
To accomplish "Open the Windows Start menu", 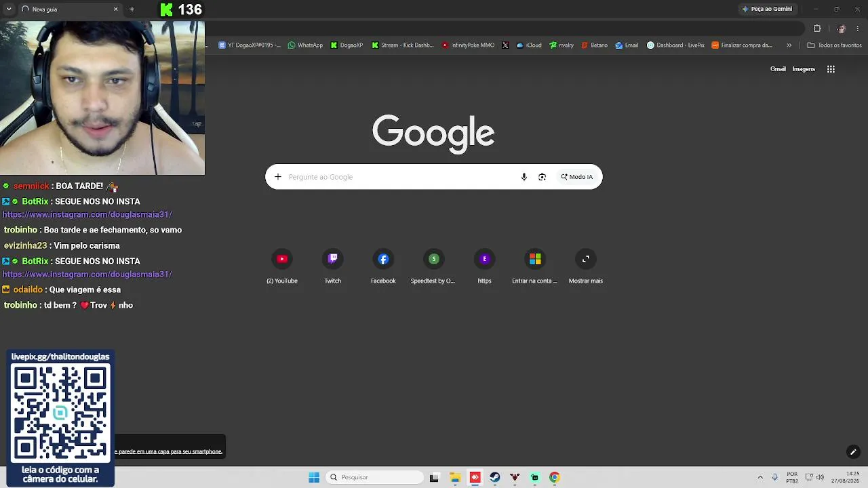I will pyautogui.click(x=314, y=477).
